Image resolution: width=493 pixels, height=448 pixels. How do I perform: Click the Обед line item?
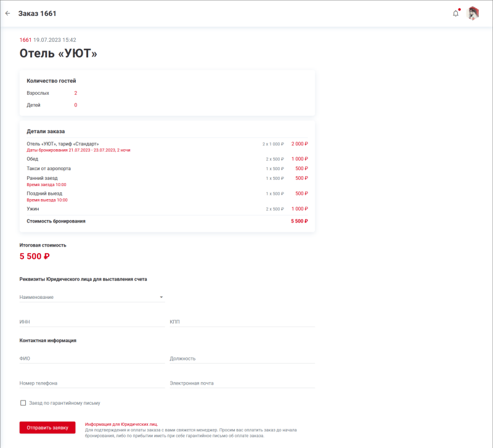[x=32, y=158]
